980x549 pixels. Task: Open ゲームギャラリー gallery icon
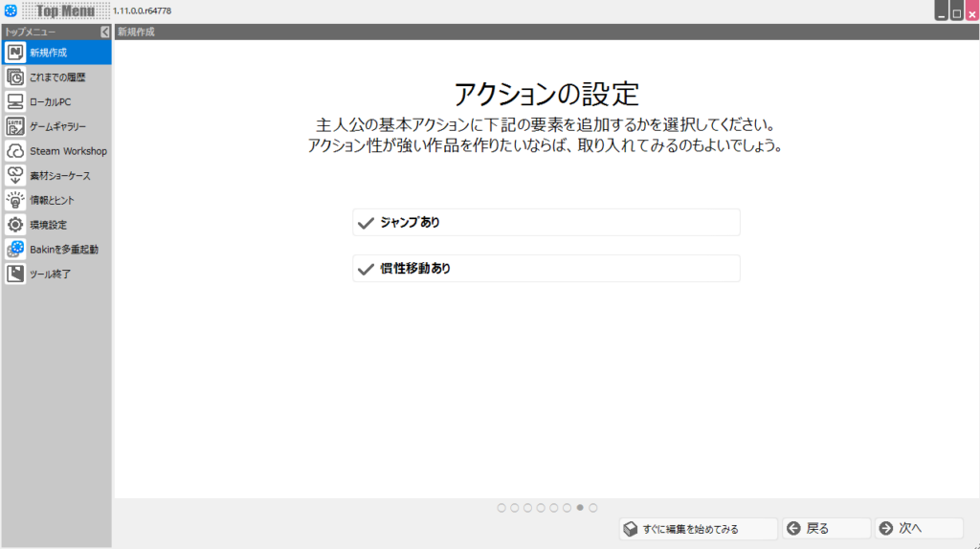15,126
